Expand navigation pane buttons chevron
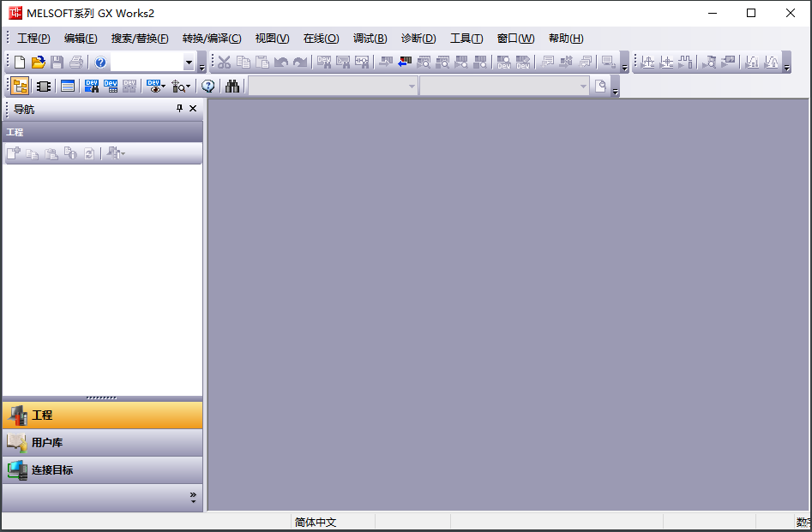Image resolution: width=812 pixels, height=532 pixels. pyautogui.click(x=193, y=498)
